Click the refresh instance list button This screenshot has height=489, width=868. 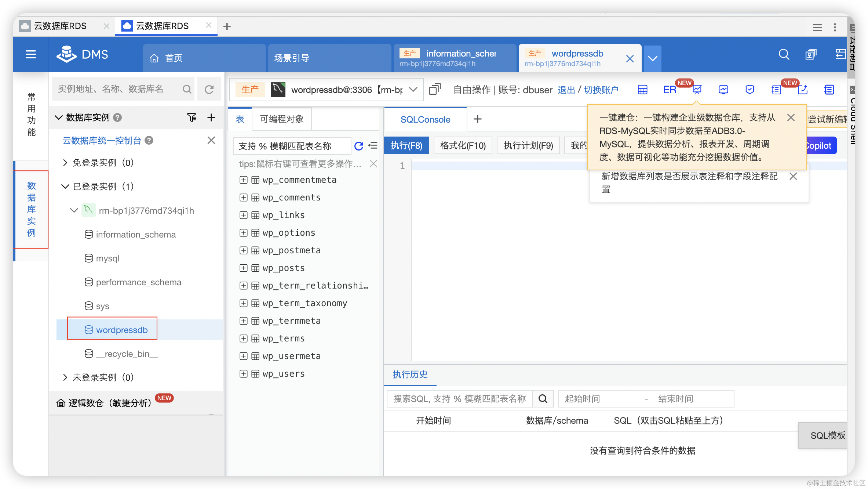(x=209, y=89)
